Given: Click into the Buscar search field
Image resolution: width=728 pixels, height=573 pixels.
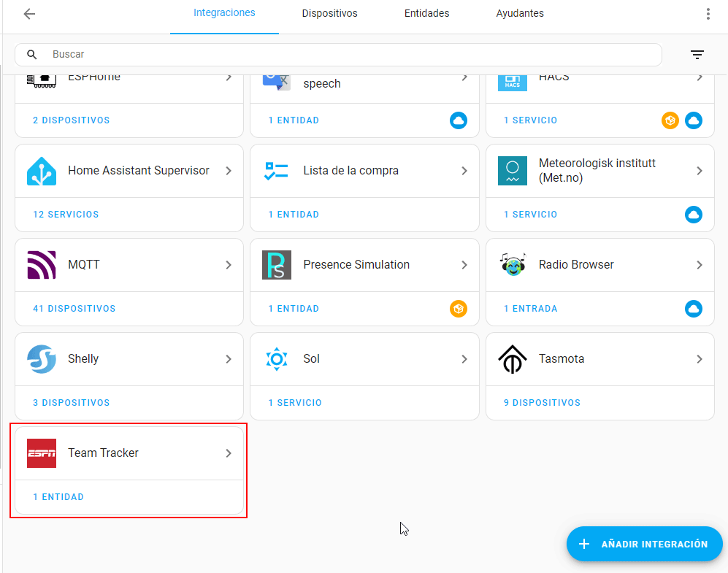Looking at the screenshot, I should point(350,55).
